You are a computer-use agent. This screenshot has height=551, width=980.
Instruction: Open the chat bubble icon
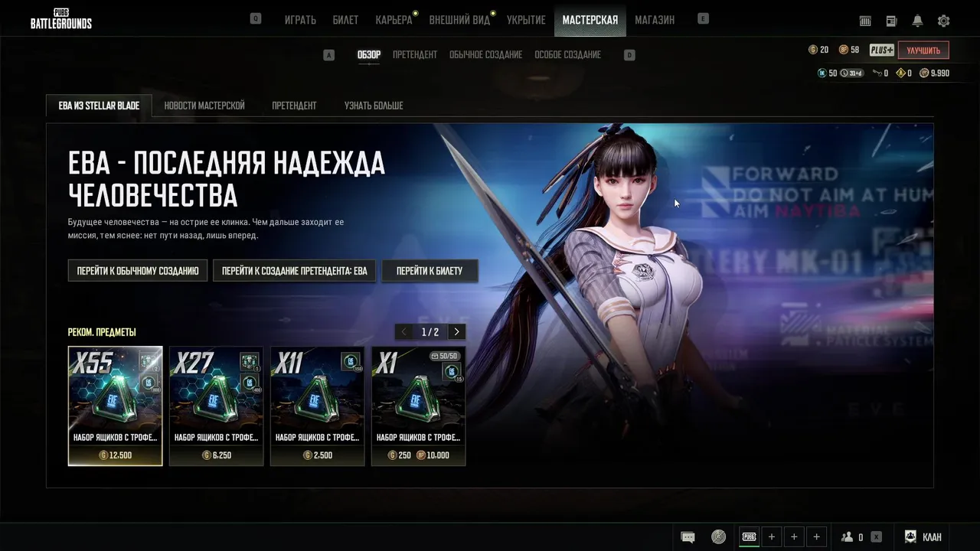pos(688,537)
